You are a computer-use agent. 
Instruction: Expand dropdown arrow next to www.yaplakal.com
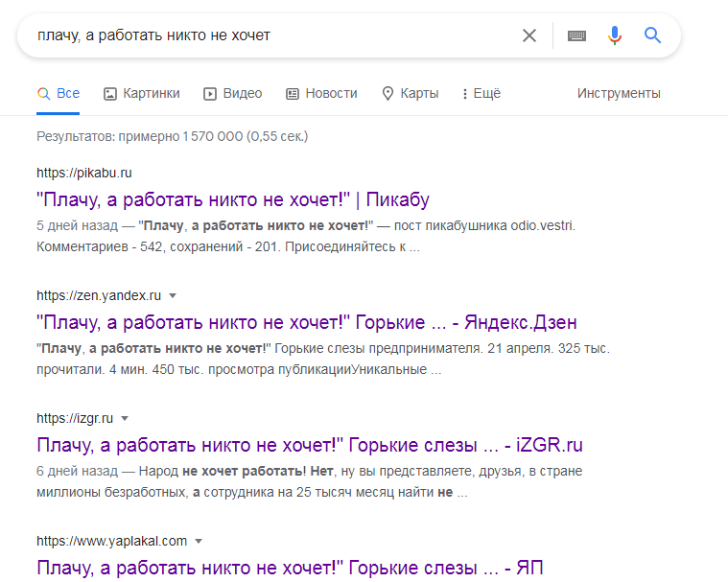(199, 541)
